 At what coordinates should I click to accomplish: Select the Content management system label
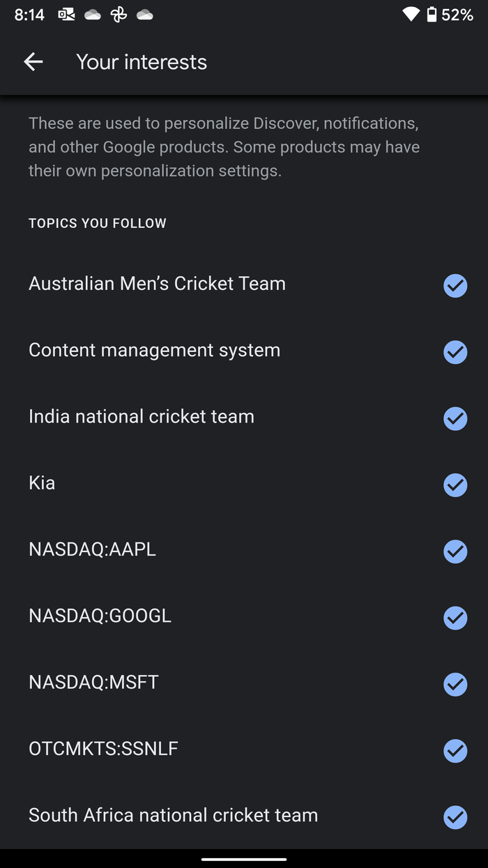click(154, 350)
